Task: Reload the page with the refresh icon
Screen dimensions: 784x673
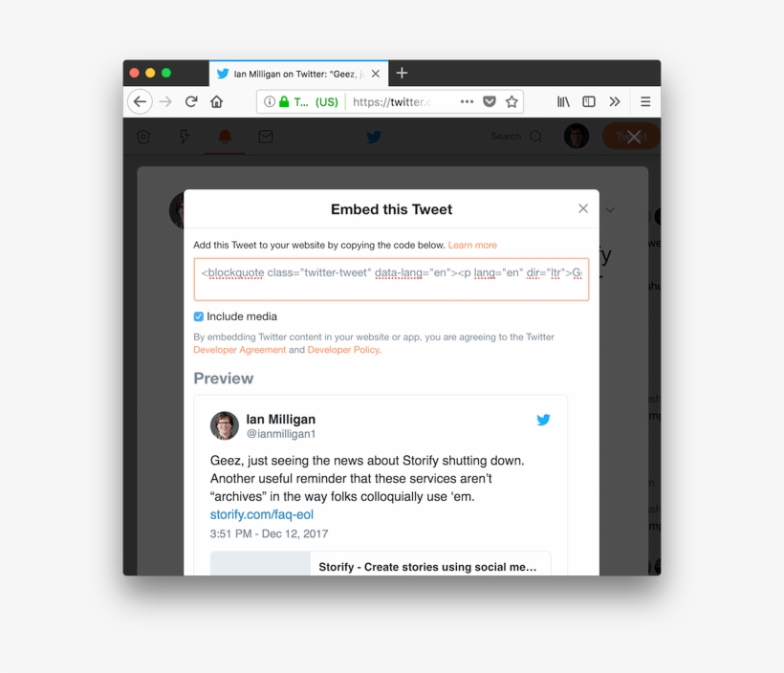Action: click(x=191, y=102)
